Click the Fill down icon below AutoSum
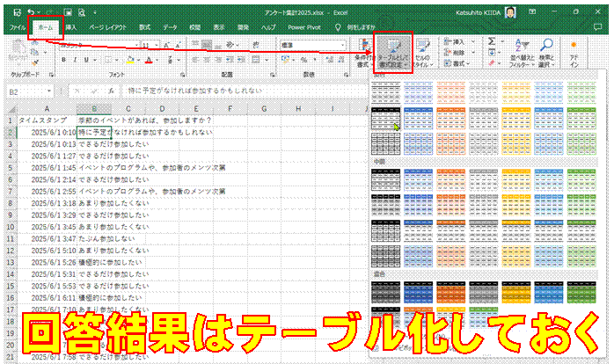 (x=492, y=52)
